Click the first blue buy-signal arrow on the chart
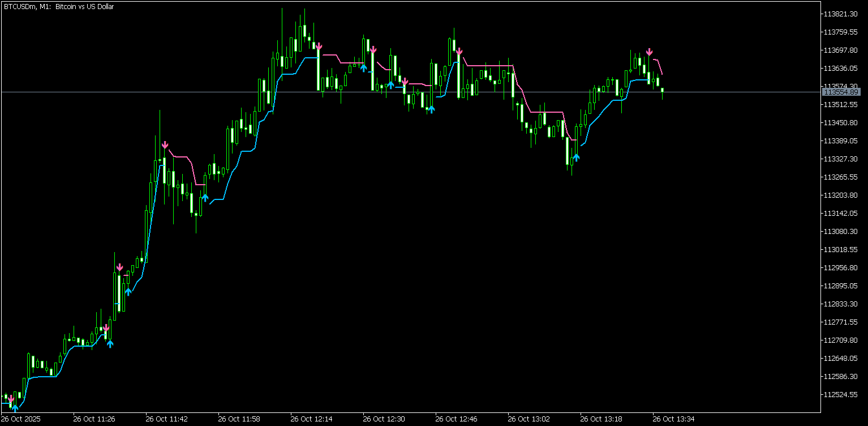Viewport: 868px width, 426px height. click(15, 407)
